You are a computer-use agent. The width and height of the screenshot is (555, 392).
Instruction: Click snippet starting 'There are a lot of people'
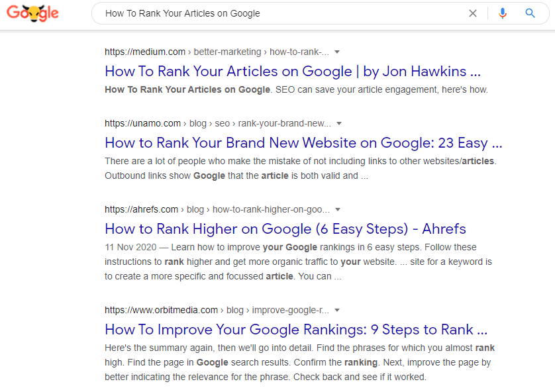(x=301, y=168)
